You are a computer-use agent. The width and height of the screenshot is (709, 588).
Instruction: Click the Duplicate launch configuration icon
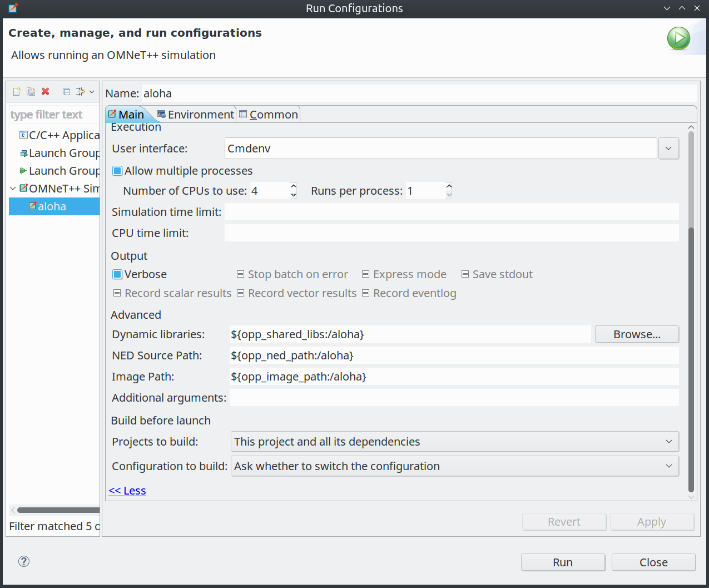point(31,92)
